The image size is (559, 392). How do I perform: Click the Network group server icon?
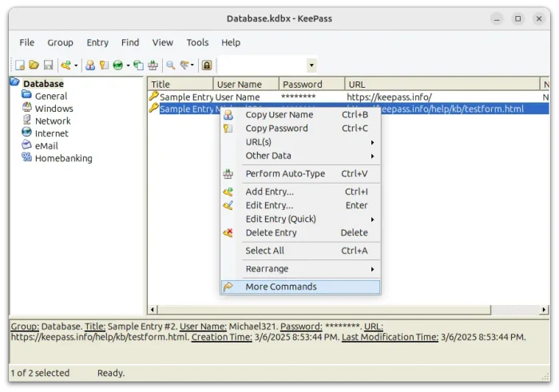point(26,120)
